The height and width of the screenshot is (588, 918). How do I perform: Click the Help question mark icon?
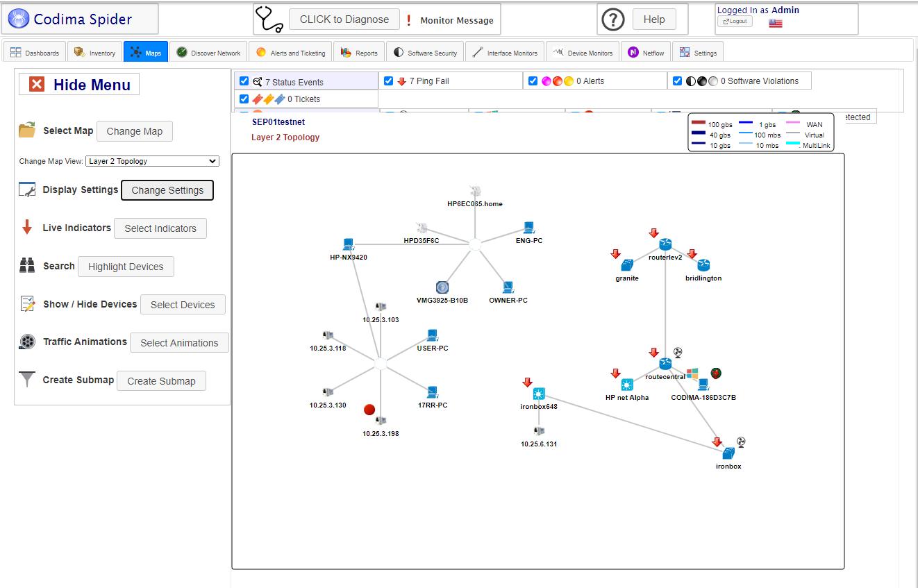(612, 20)
